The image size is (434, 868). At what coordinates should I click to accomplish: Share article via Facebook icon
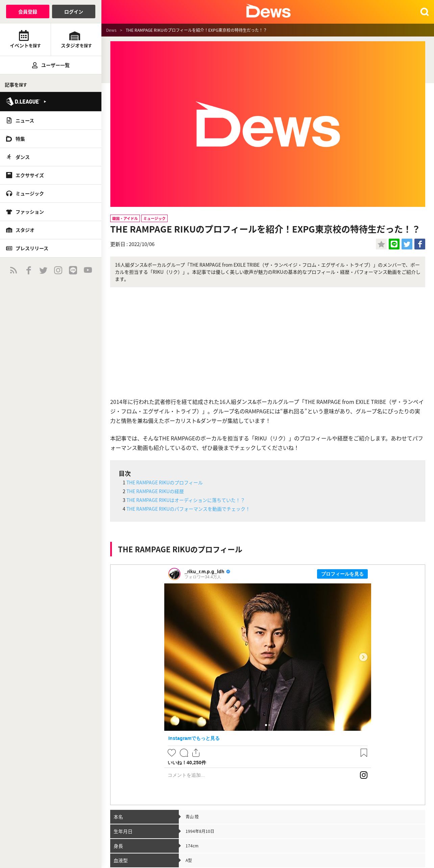click(420, 244)
